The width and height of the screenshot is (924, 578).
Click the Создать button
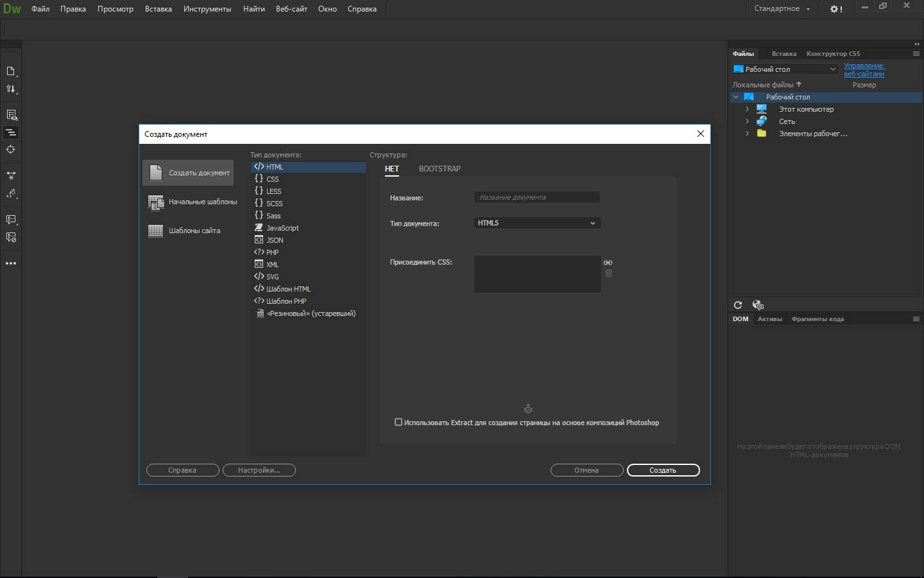(x=663, y=470)
